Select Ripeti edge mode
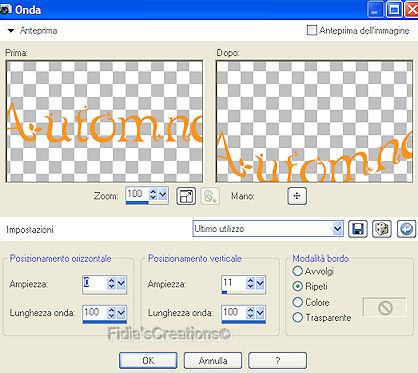Screen dimensions: 418x373 pos(297,286)
